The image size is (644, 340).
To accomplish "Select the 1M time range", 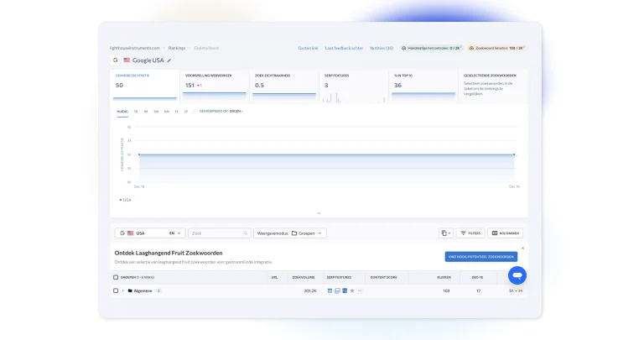I will coord(146,112).
